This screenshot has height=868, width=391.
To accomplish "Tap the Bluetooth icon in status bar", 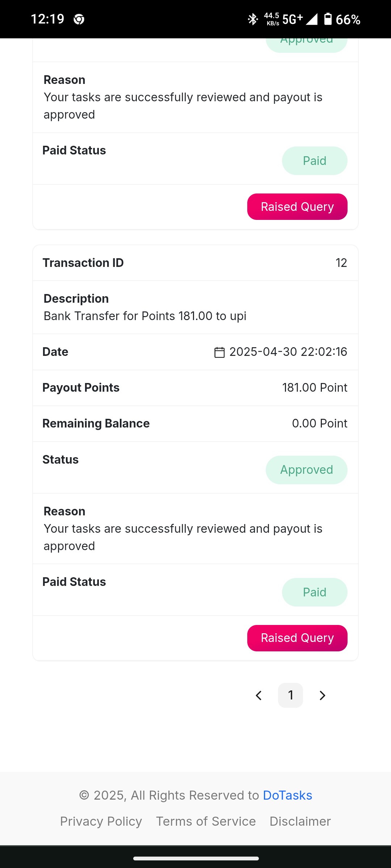I will (253, 19).
